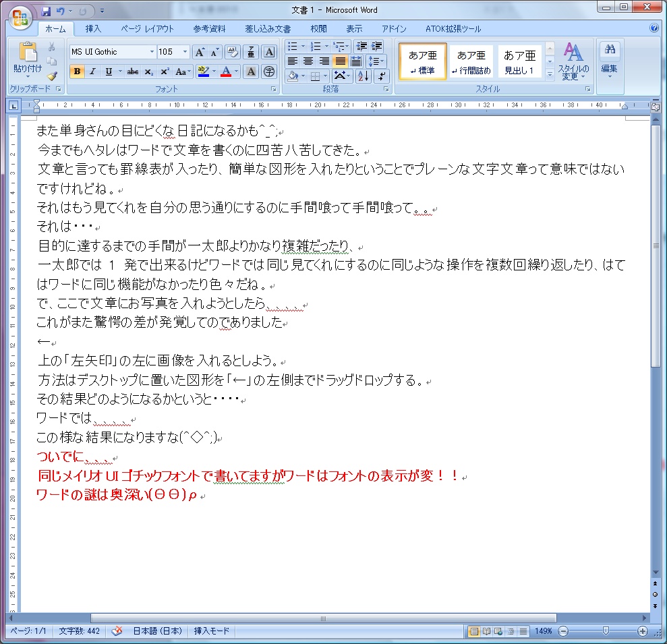Decrease paragraph indent
The height and width of the screenshot is (644, 667).
click(x=361, y=47)
